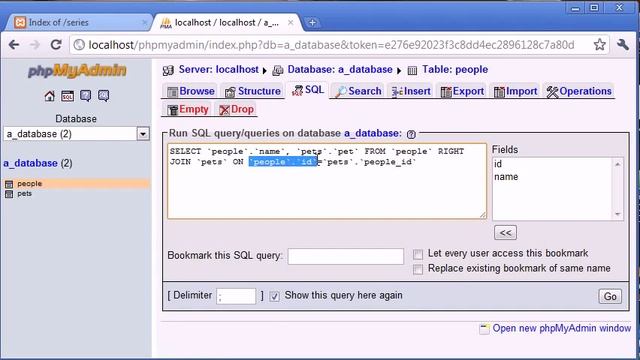
Task: Click the query help question mark icon
Action: [411, 134]
